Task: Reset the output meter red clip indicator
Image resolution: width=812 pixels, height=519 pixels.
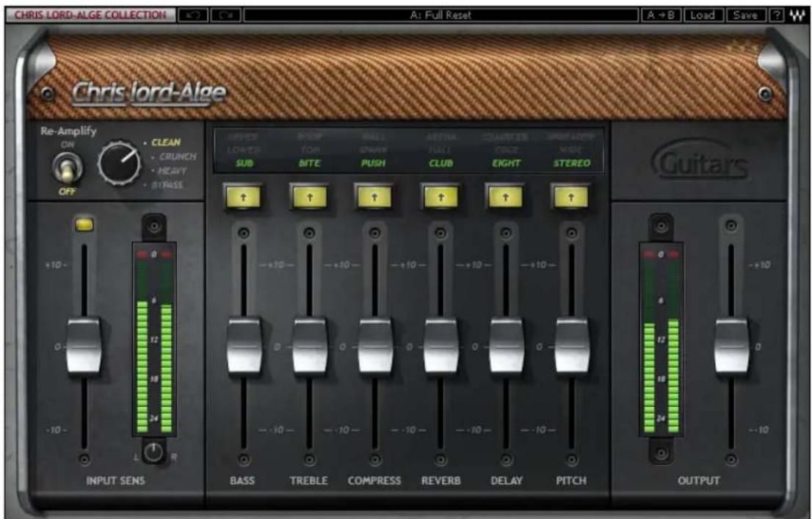Action: click(661, 254)
